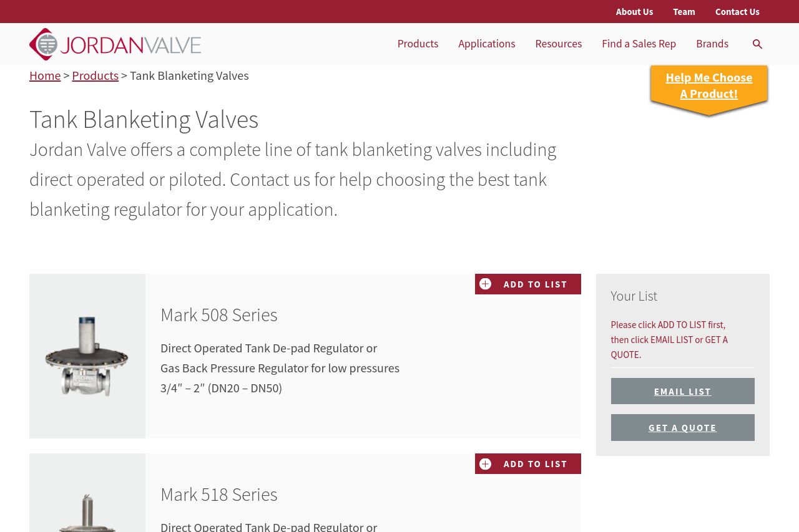
Task: Click Help Me Choose A Product banner
Action: [709, 87]
